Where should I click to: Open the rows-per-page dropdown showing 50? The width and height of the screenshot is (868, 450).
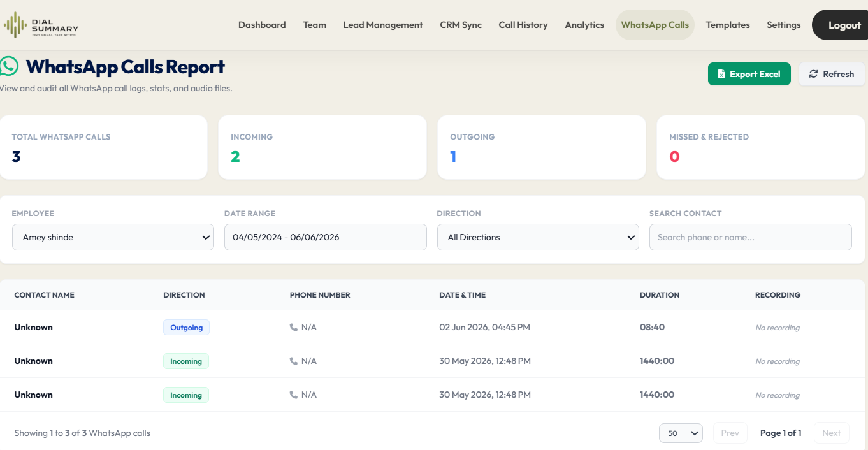tap(681, 433)
